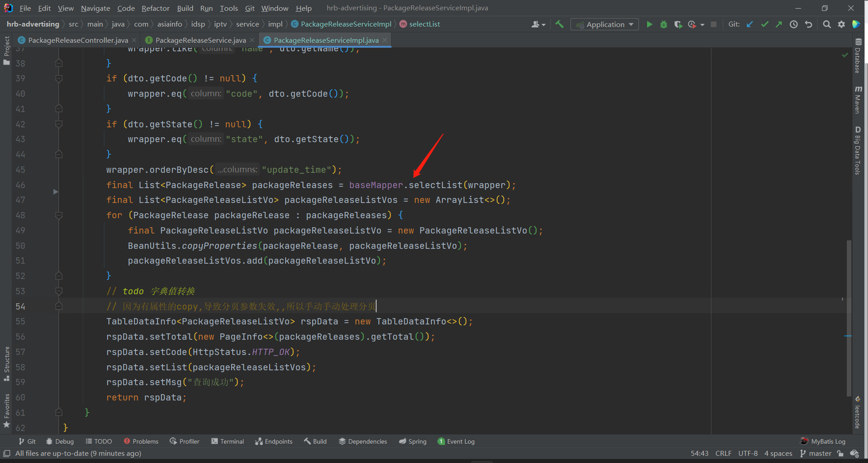The image size is (868, 463).
Task: Open the Maven tool window
Action: pyautogui.click(x=858, y=99)
